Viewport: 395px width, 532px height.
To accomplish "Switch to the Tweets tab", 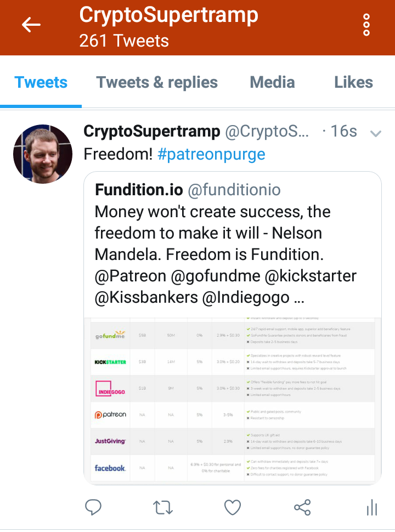I will pyautogui.click(x=41, y=83).
